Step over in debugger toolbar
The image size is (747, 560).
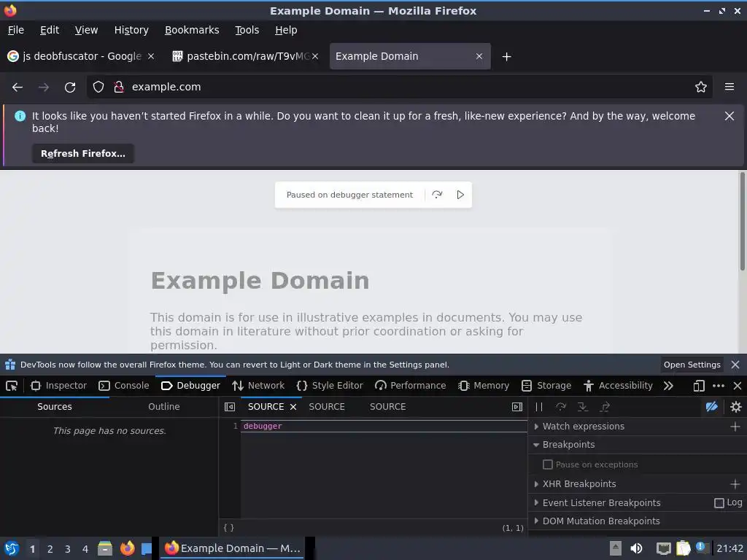561,407
